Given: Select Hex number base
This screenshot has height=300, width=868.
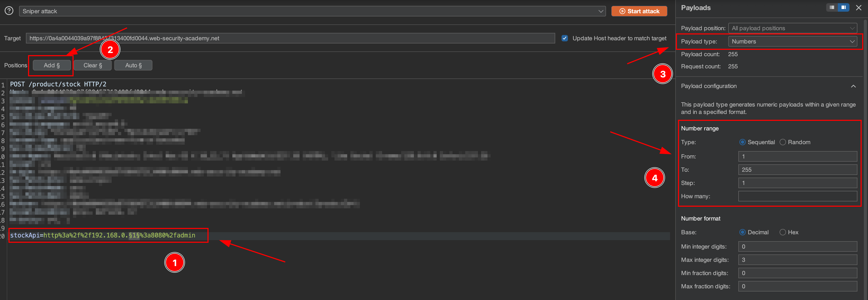Looking at the screenshot, I should [x=783, y=232].
